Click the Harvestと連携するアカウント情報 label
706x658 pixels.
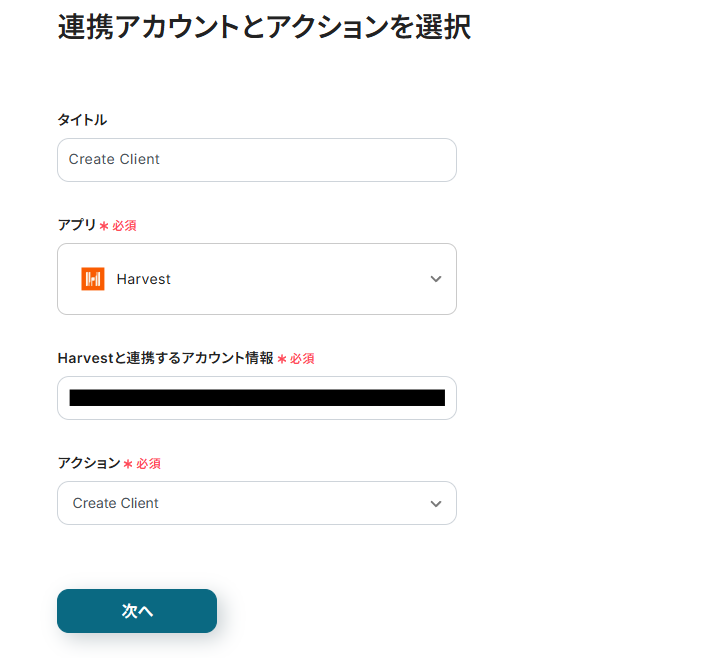tap(165, 358)
